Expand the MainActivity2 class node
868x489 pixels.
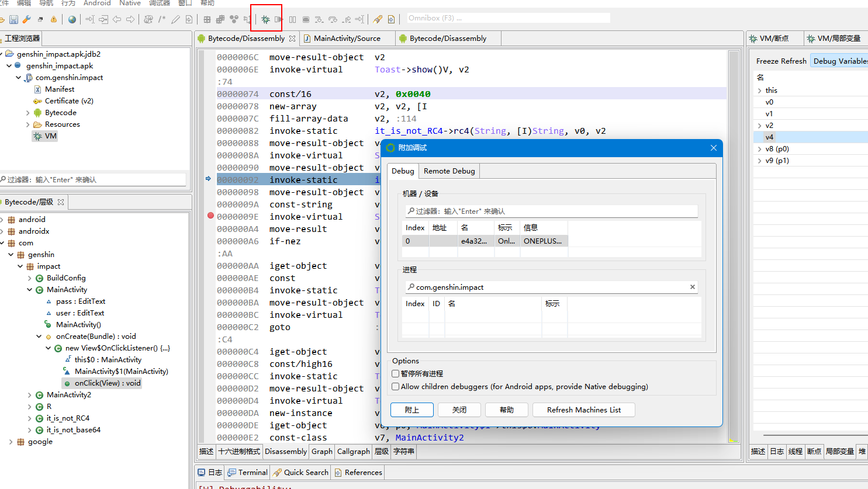pos(30,395)
